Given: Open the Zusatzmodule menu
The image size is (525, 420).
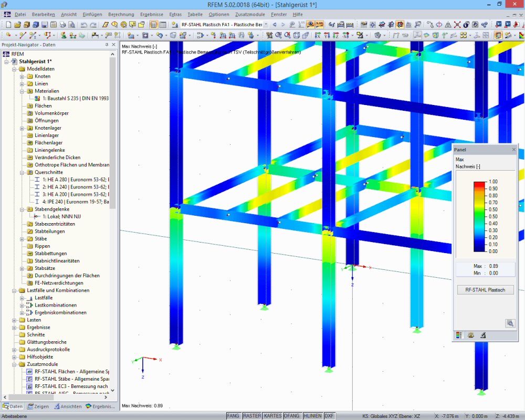Looking at the screenshot, I should [x=250, y=14].
